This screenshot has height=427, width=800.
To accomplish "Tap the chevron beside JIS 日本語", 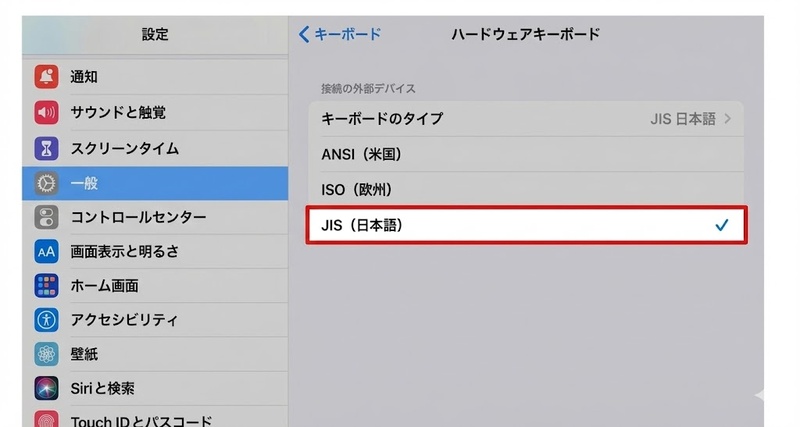I will (728, 119).
